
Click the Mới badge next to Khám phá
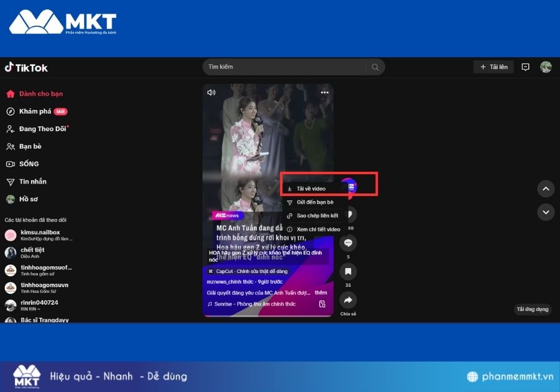60,111
